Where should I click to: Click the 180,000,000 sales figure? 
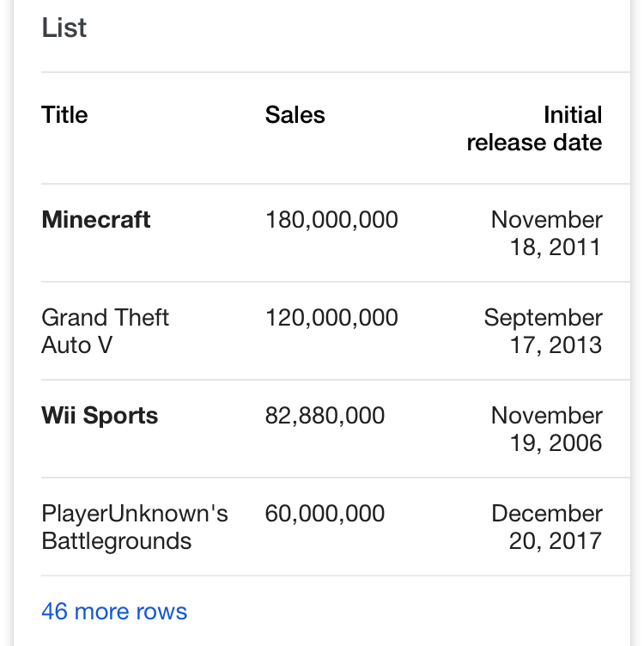coord(331,220)
